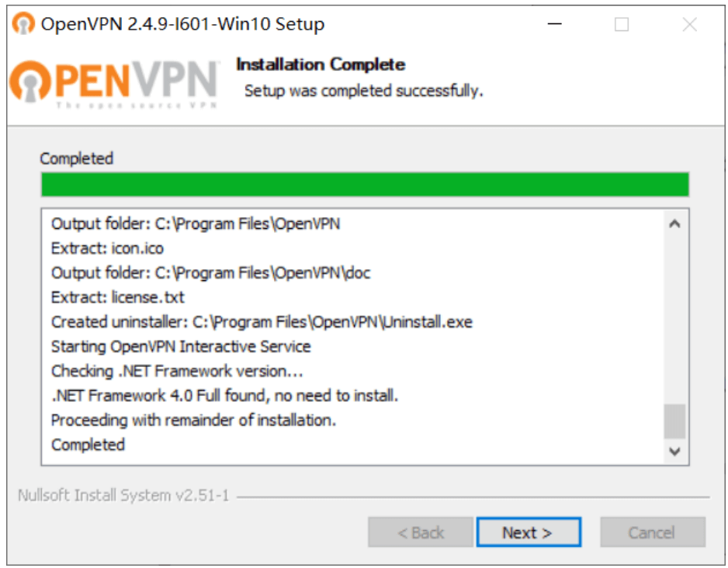This screenshot has width=728, height=568.
Task: Click the < Back button
Action: (421, 532)
